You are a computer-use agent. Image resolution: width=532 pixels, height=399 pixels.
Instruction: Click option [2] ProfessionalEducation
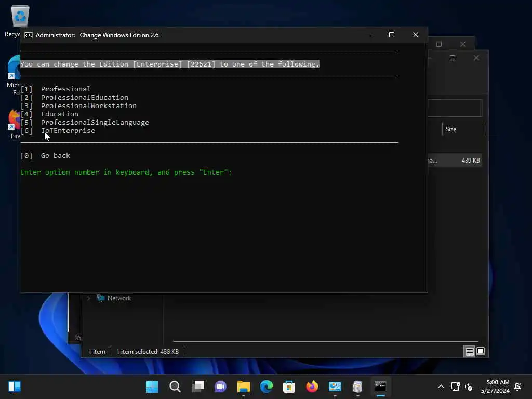[74, 98]
